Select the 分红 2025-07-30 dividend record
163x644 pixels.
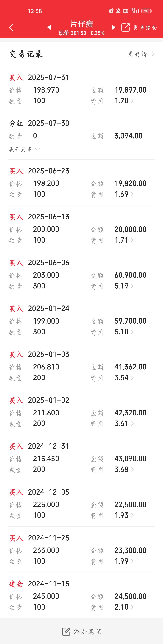(x=81, y=136)
